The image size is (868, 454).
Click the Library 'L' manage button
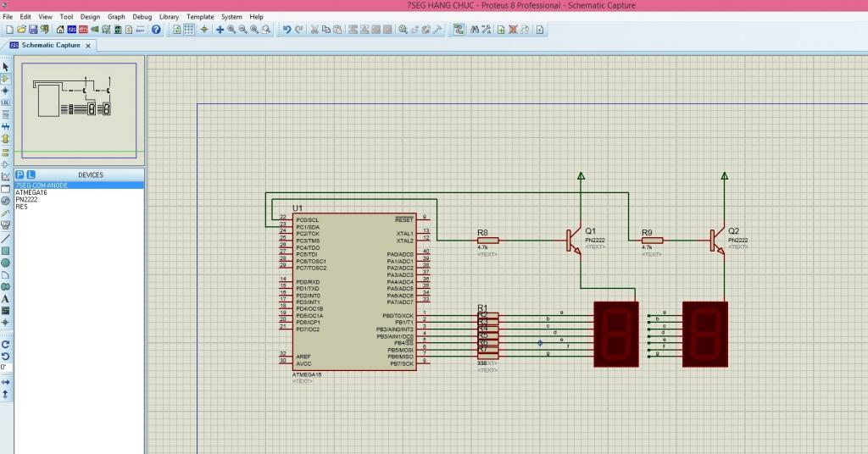[31, 174]
